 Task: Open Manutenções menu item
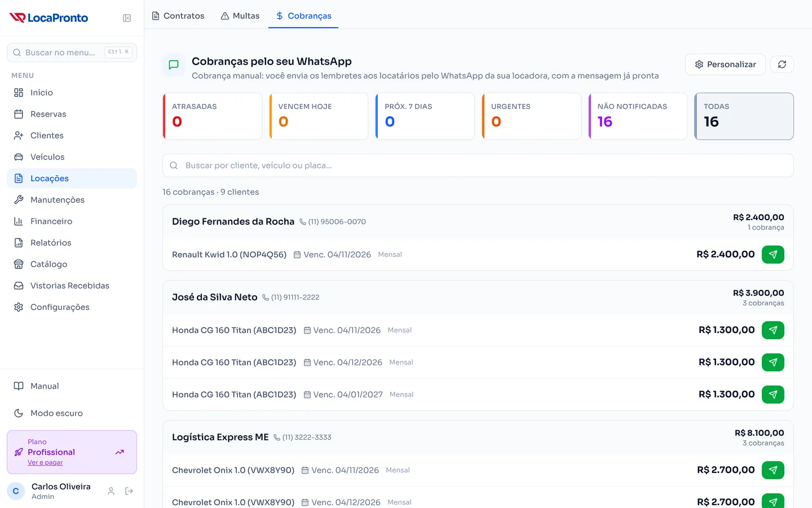(x=72, y=200)
